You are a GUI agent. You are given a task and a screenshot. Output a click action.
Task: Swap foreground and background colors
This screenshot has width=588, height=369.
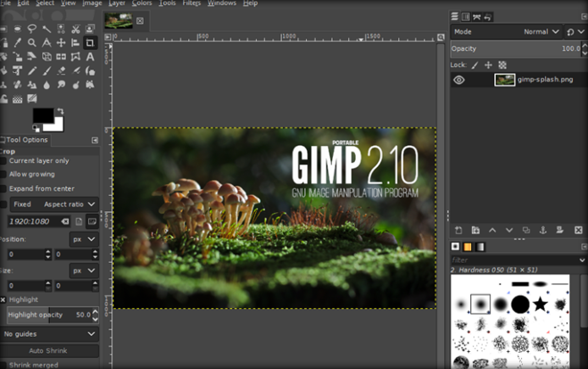(x=60, y=111)
